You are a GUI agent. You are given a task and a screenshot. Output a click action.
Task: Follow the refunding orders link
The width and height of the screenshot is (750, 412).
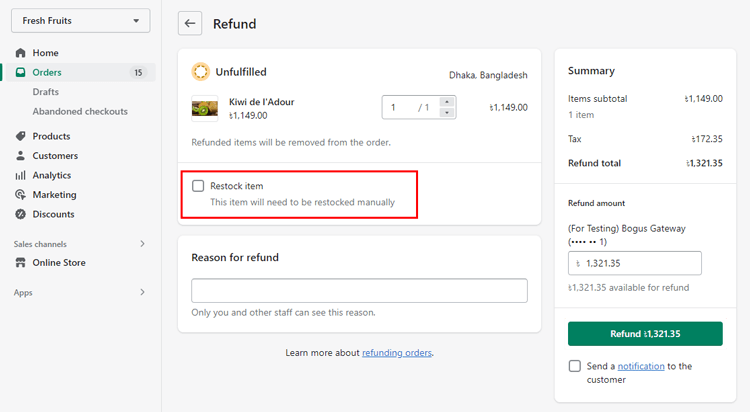click(397, 353)
